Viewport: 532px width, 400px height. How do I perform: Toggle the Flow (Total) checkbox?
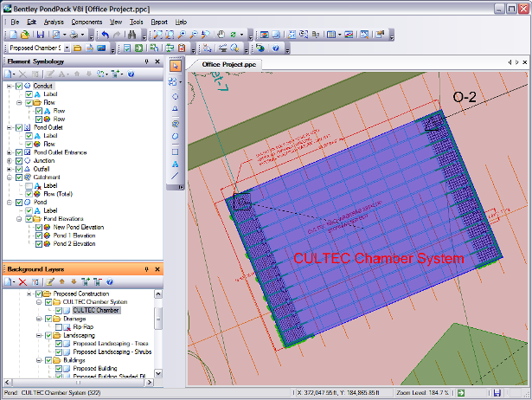coord(29,194)
